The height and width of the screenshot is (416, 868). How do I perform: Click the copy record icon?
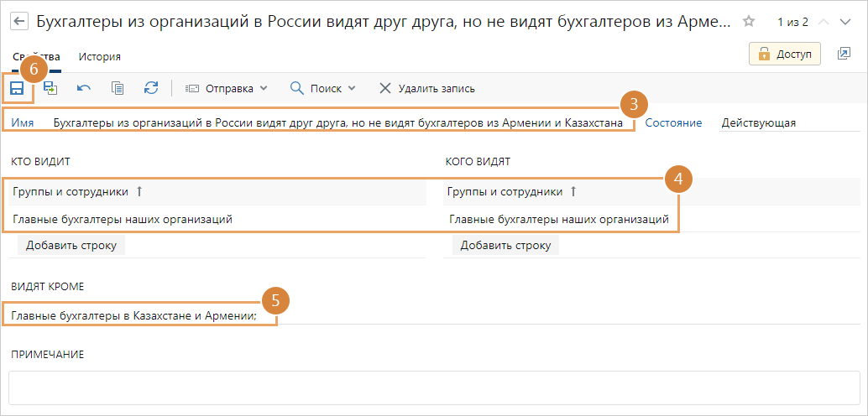click(118, 88)
